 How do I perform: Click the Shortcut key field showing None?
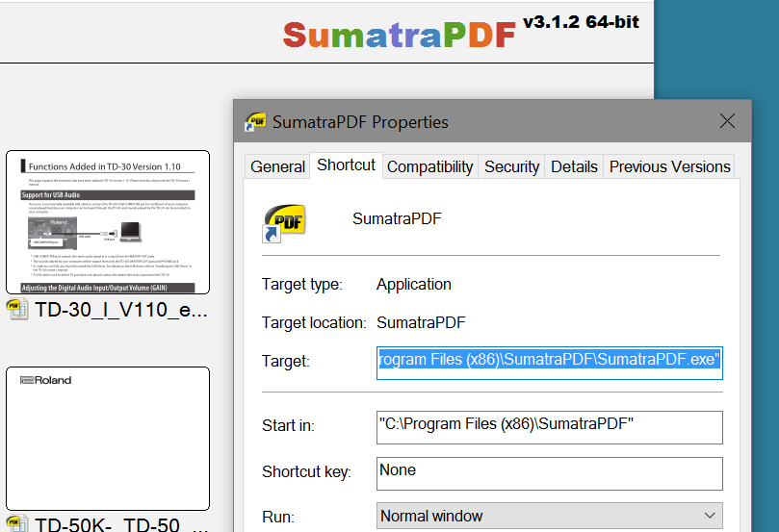pos(549,471)
